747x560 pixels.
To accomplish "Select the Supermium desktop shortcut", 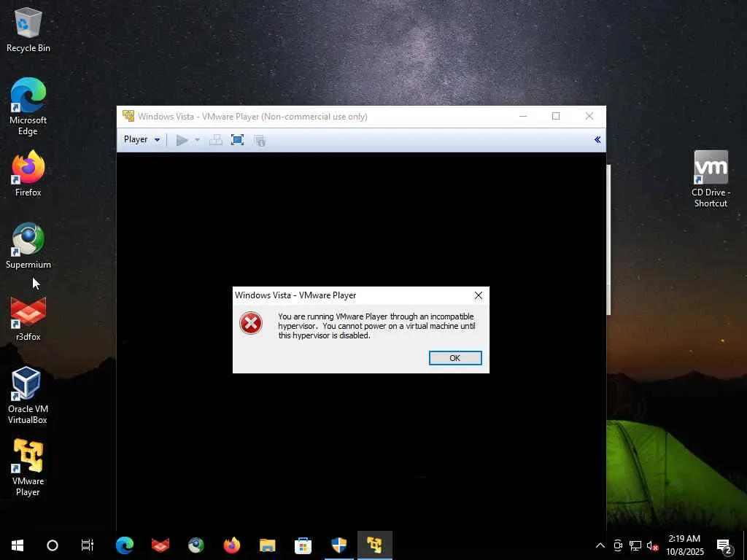I will coord(28,246).
